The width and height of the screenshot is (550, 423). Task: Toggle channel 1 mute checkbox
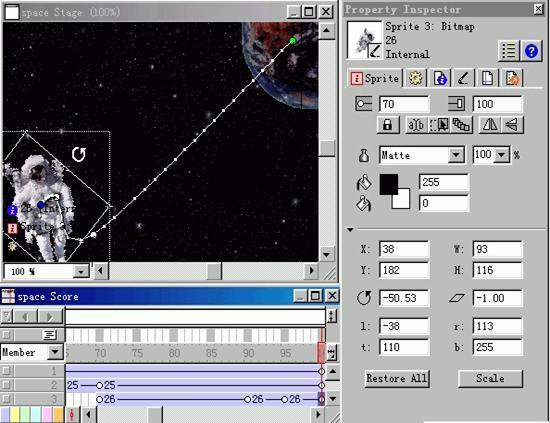click(6, 371)
